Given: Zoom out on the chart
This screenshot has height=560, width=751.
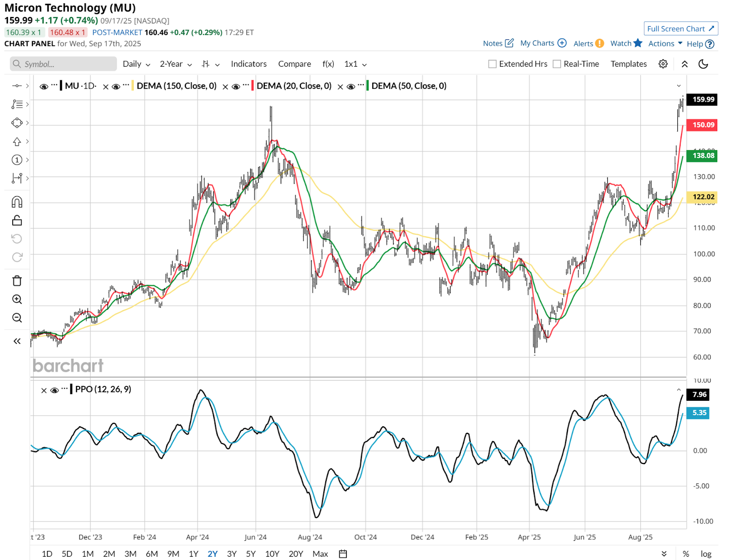Looking at the screenshot, I should coord(17,318).
